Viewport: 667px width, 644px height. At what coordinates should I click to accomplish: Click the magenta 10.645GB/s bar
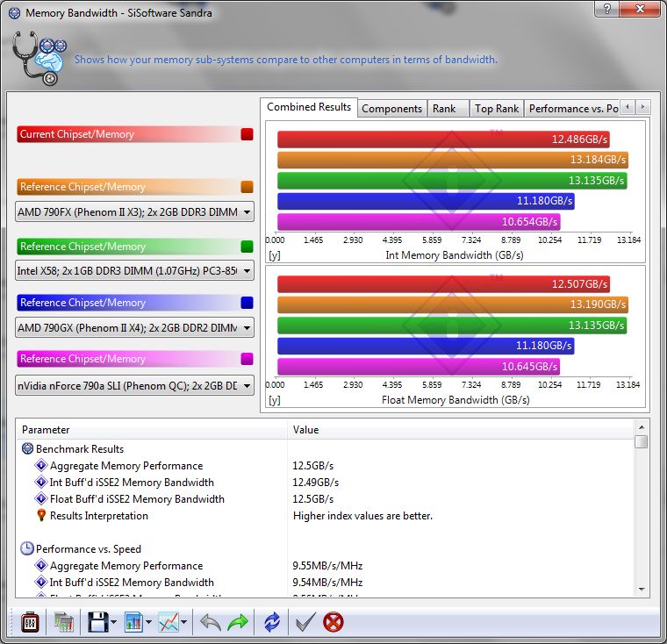click(419, 366)
